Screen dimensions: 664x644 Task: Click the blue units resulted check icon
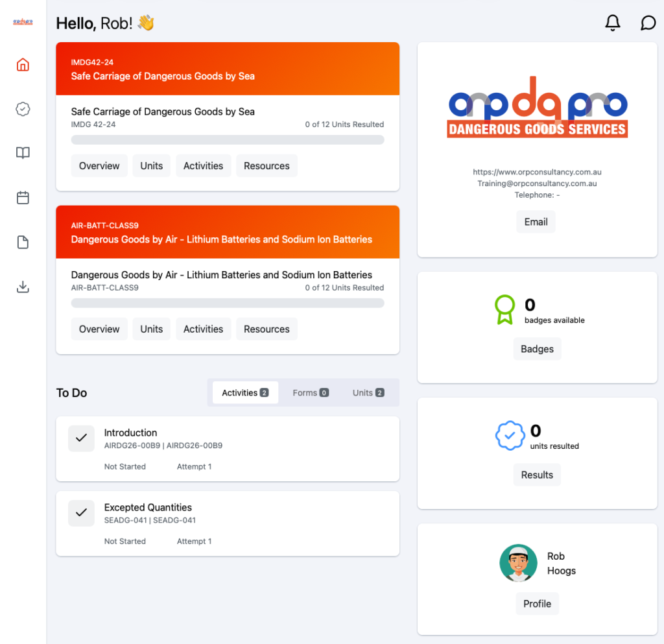pyautogui.click(x=510, y=435)
